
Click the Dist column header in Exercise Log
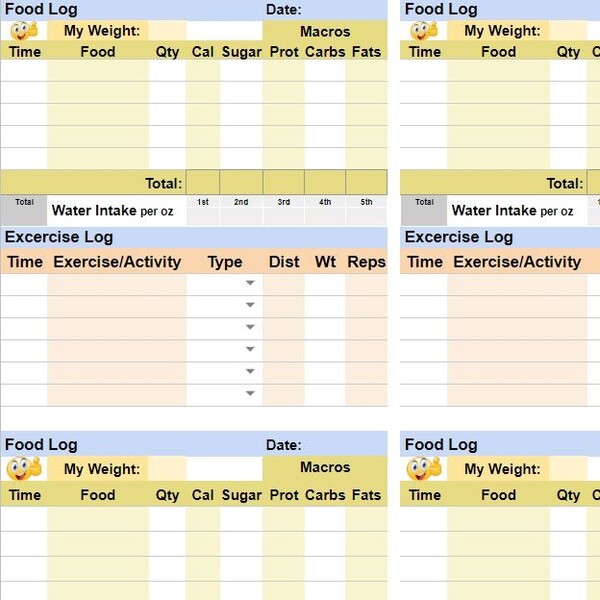coord(284,262)
